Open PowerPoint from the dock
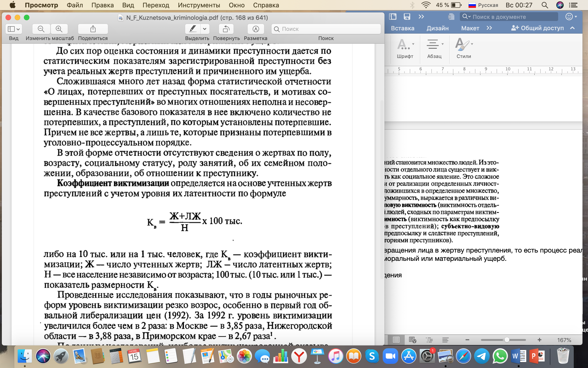This screenshot has height=368, width=588. [x=537, y=356]
